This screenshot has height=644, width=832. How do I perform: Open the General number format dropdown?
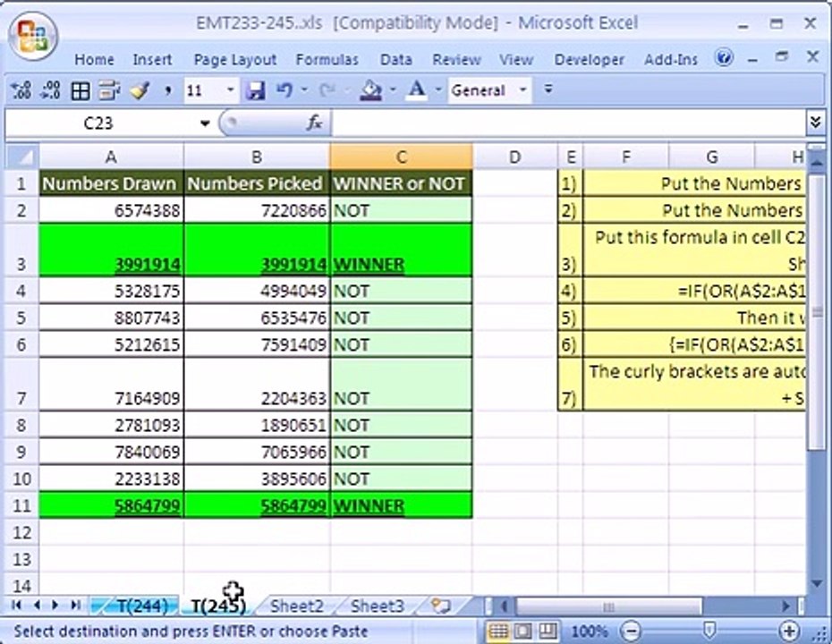[x=522, y=90]
